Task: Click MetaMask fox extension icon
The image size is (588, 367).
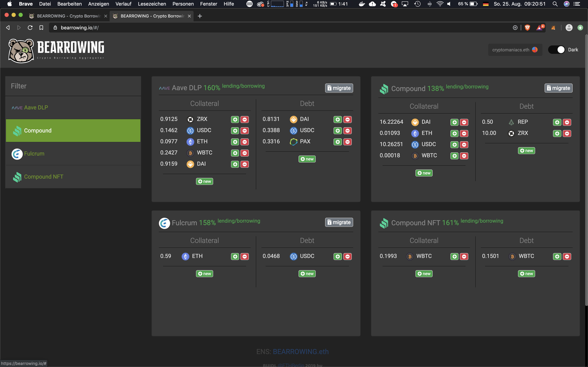Action: click(553, 28)
